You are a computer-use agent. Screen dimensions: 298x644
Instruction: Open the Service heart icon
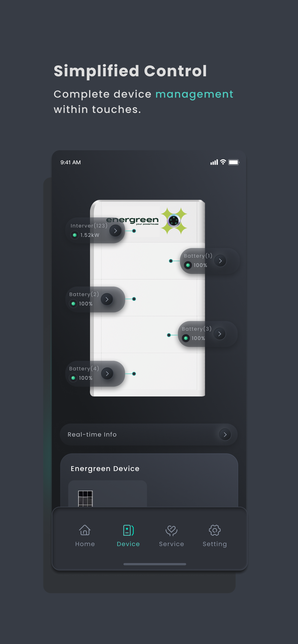click(x=172, y=530)
